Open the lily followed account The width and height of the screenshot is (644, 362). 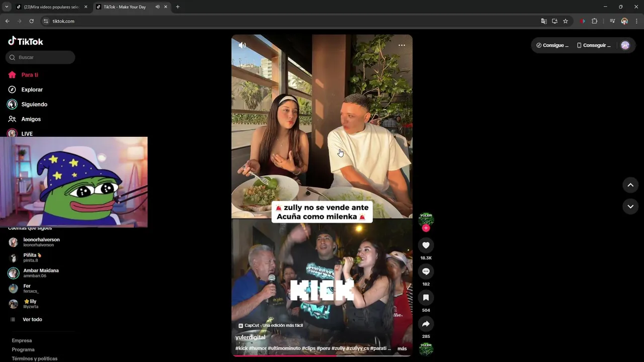pos(24,304)
